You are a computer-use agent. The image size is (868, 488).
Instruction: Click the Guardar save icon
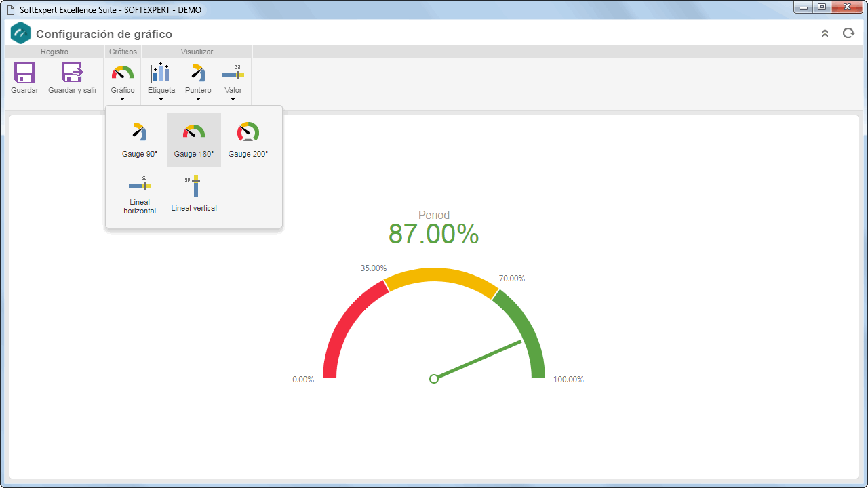(x=24, y=73)
